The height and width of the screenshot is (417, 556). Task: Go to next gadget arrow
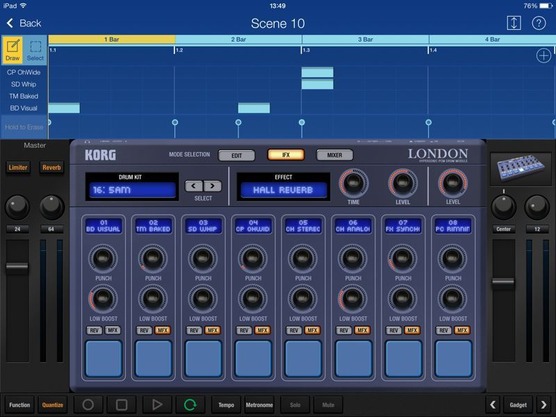click(543, 405)
